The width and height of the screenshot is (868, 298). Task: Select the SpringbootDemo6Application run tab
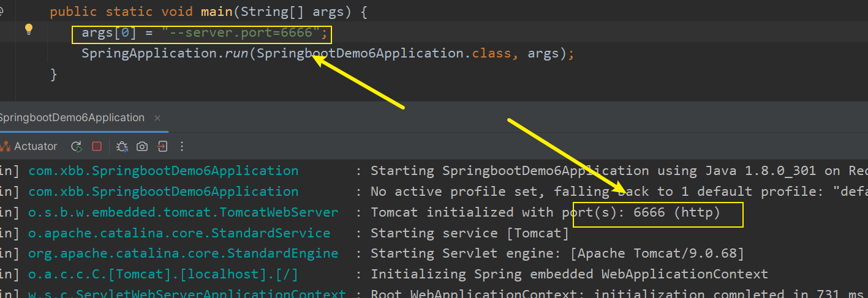(x=72, y=117)
